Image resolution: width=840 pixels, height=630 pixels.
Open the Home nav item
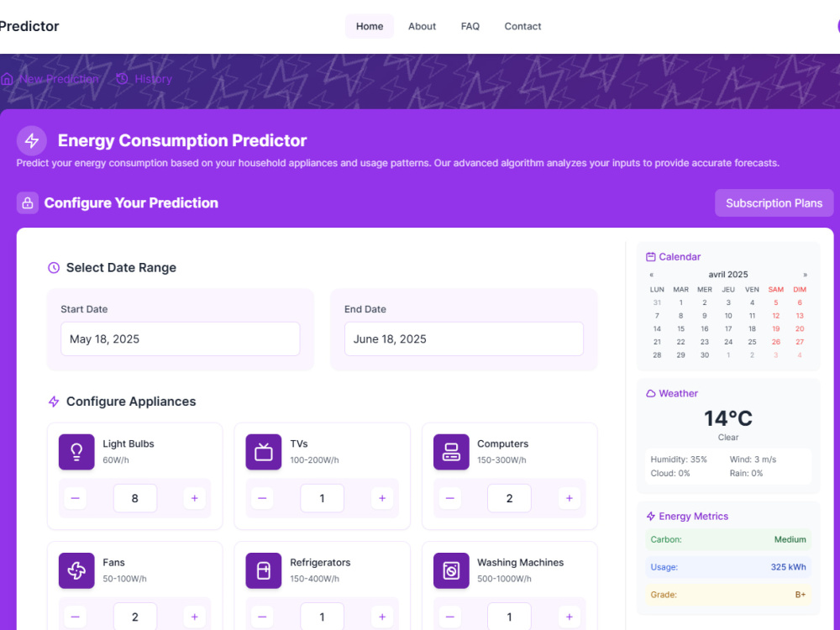(370, 26)
